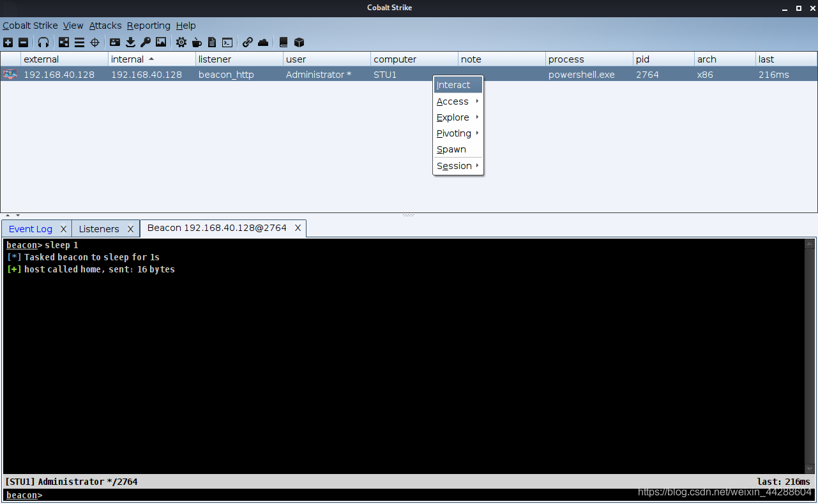Open credentials view icon

(115, 43)
